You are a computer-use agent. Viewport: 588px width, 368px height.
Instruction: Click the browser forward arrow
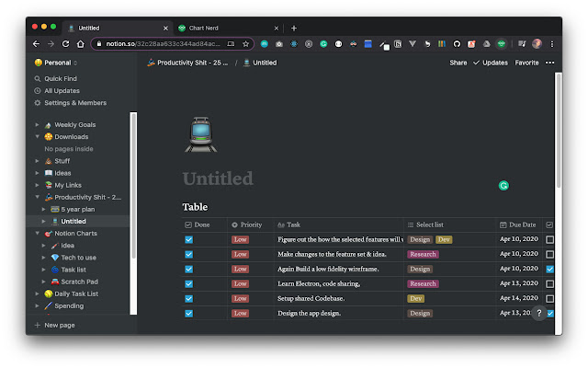click(x=51, y=44)
